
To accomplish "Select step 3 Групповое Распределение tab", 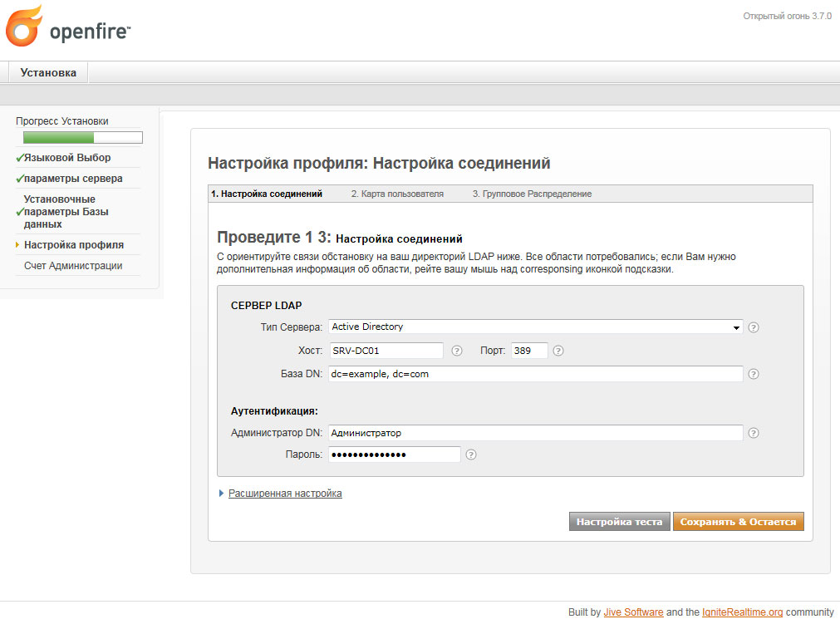I will click(x=532, y=194).
